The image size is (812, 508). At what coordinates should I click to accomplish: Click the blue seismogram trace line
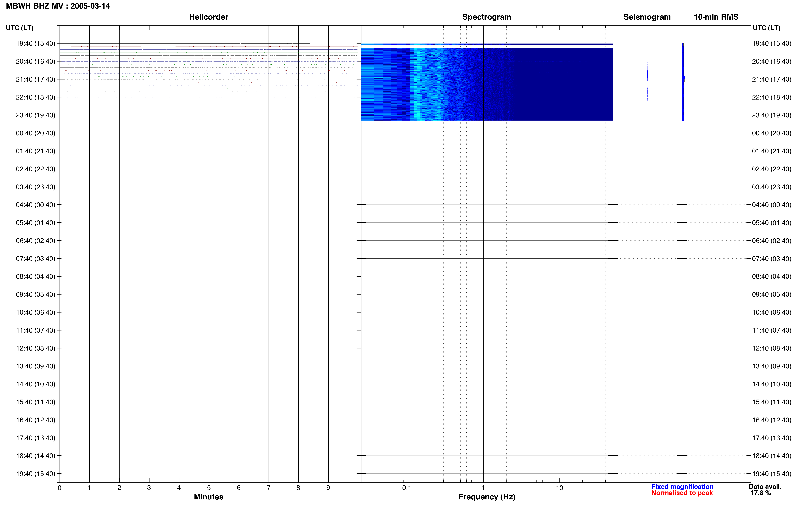point(647,82)
